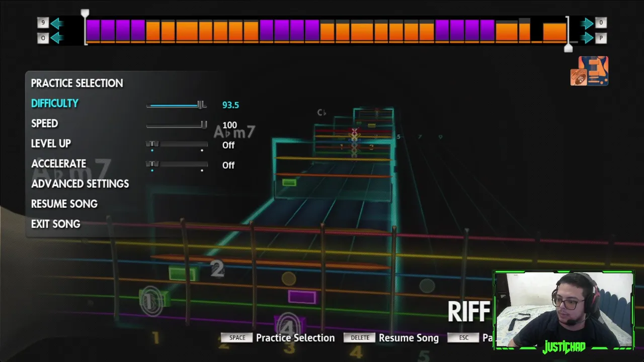Image resolution: width=644 pixels, height=362 pixels.
Task: Select first orange block after opening purple group
Action: [x=153, y=31]
